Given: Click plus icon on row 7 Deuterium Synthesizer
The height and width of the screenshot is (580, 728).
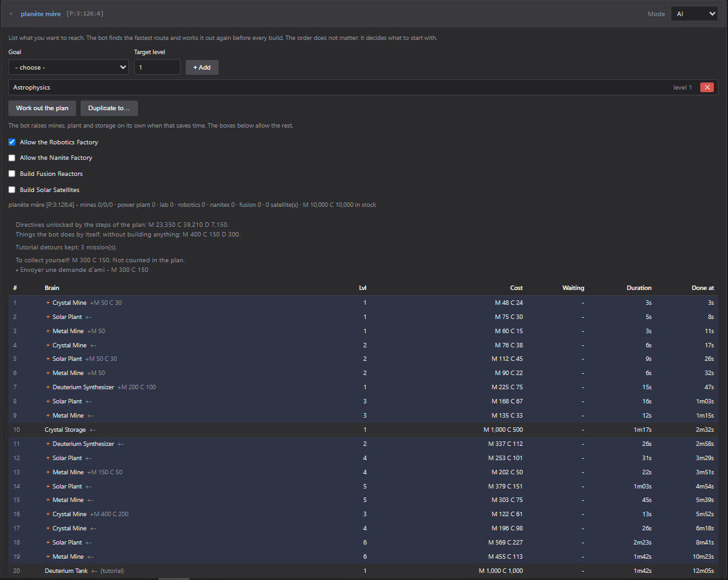Looking at the screenshot, I should [48, 387].
